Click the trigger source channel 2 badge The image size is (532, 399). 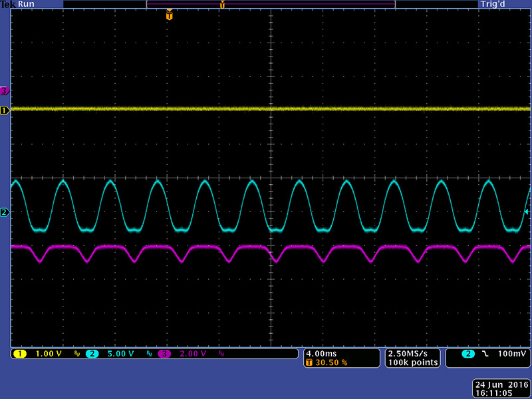[468, 354]
